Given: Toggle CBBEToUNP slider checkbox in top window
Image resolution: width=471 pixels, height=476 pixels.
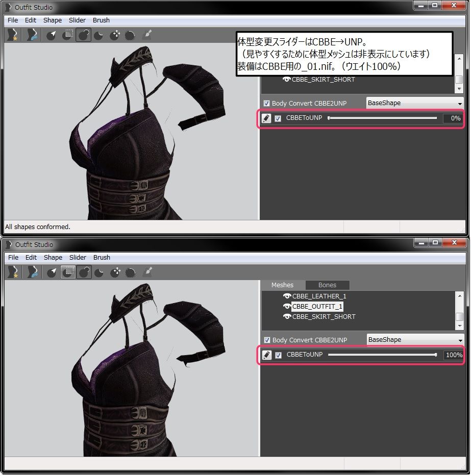Looking at the screenshot, I should point(278,119).
